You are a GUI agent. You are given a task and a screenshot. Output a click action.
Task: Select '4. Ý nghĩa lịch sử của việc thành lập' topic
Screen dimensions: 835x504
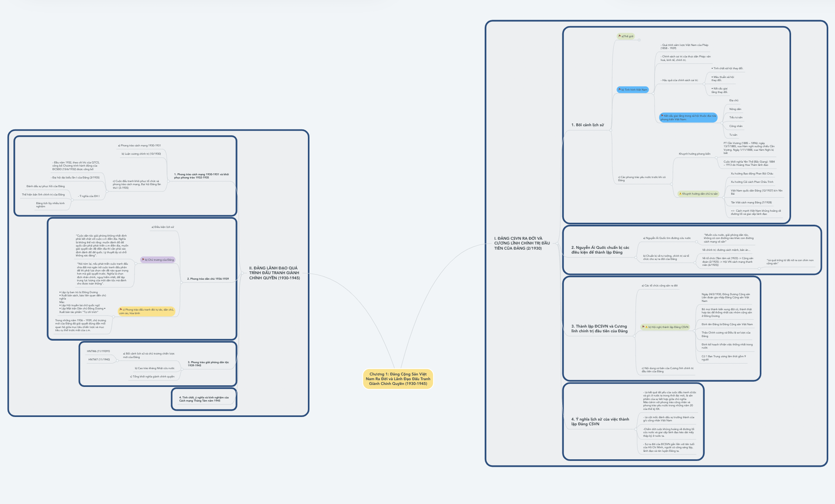point(600,422)
